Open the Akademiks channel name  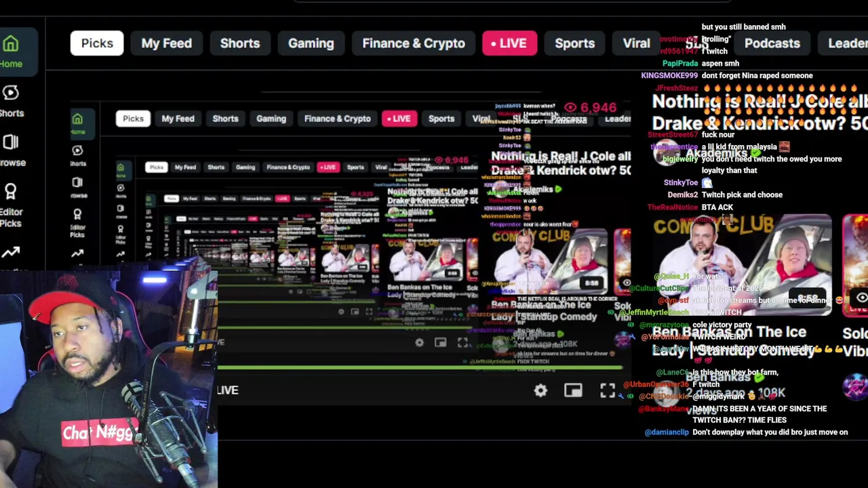pyautogui.click(x=716, y=154)
